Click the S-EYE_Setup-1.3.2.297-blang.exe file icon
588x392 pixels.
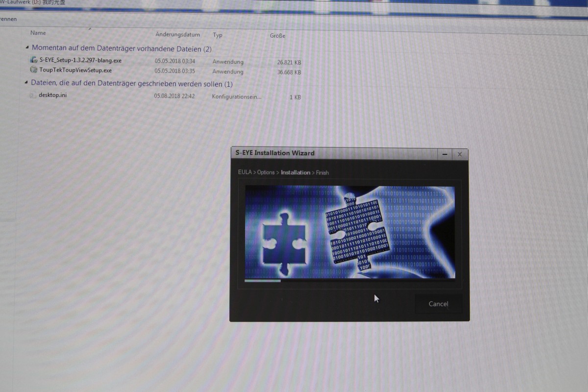click(x=33, y=60)
